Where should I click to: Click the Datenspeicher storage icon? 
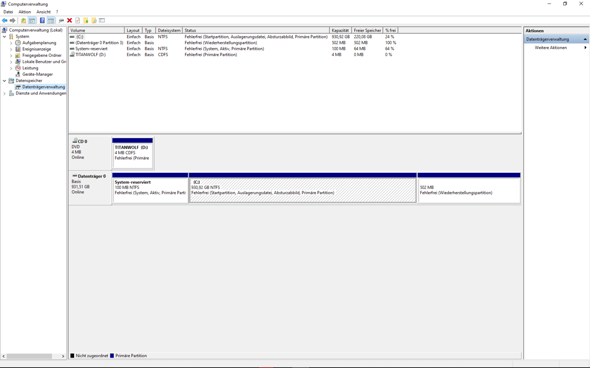pyautogui.click(x=11, y=81)
